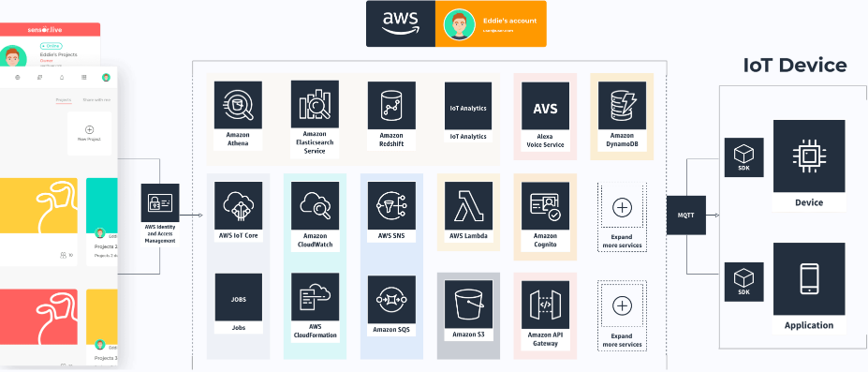The image size is (868, 372).
Task: Select the AWS SNS icon
Action: 390,205
